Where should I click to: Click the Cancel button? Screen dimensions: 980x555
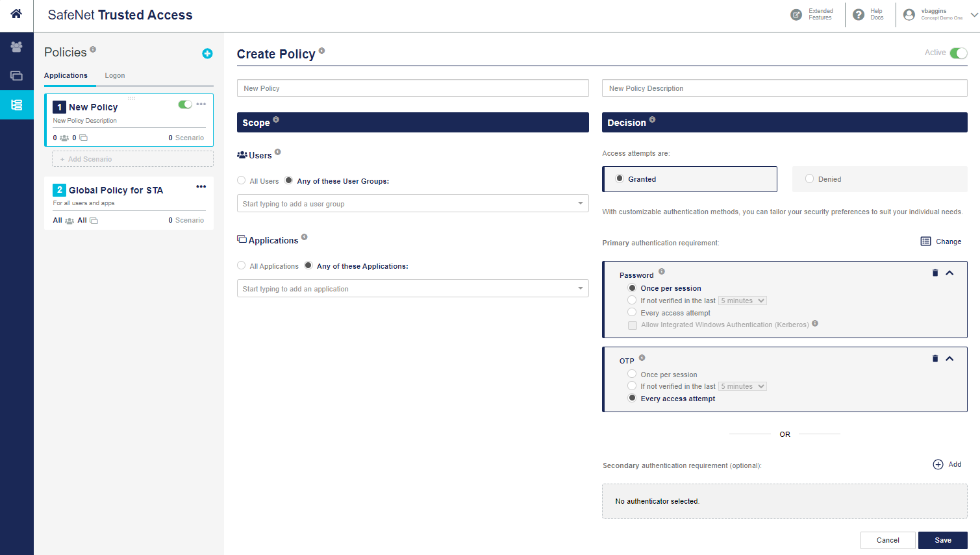click(x=888, y=540)
